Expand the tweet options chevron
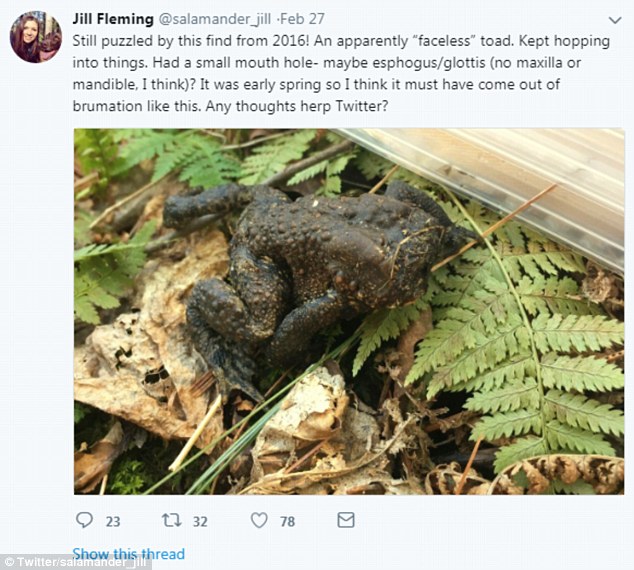Viewport: 634px width, 570px height. [x=617, y=19]
